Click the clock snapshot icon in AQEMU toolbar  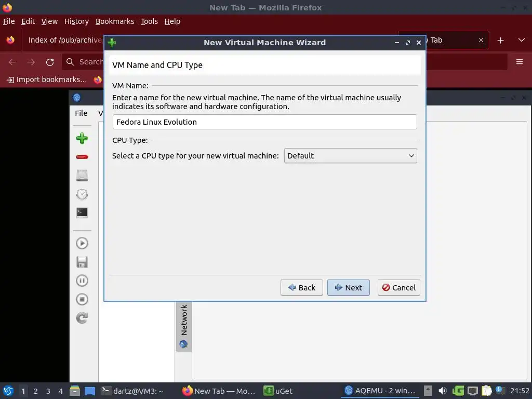(x=82, y=194)
